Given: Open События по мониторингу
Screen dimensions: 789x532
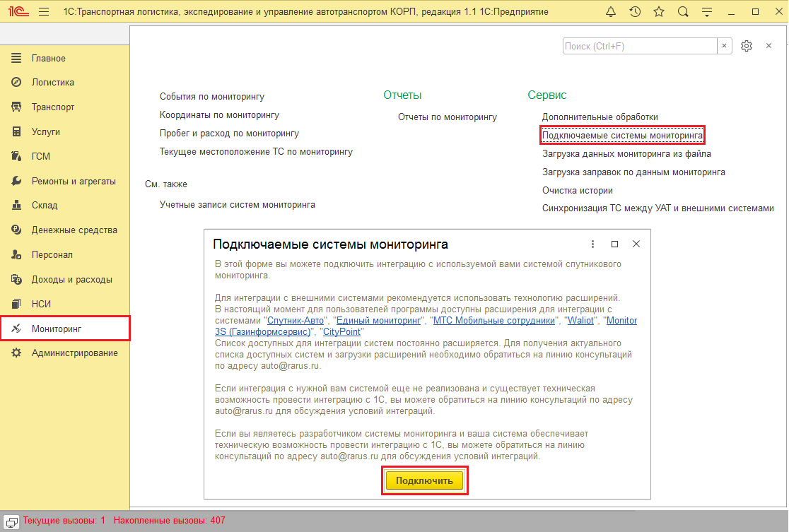Looking at the screenshot, I should tap(211, 97).
